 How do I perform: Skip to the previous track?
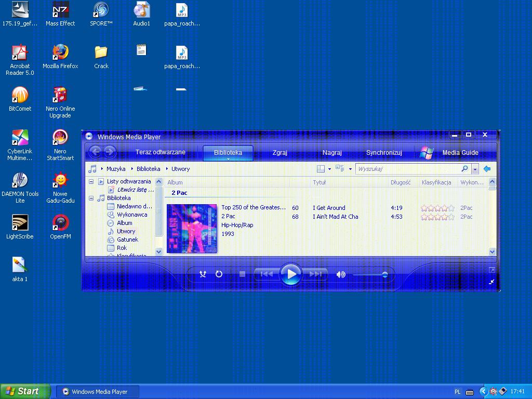pyautogui.click(x=267, y=274)
